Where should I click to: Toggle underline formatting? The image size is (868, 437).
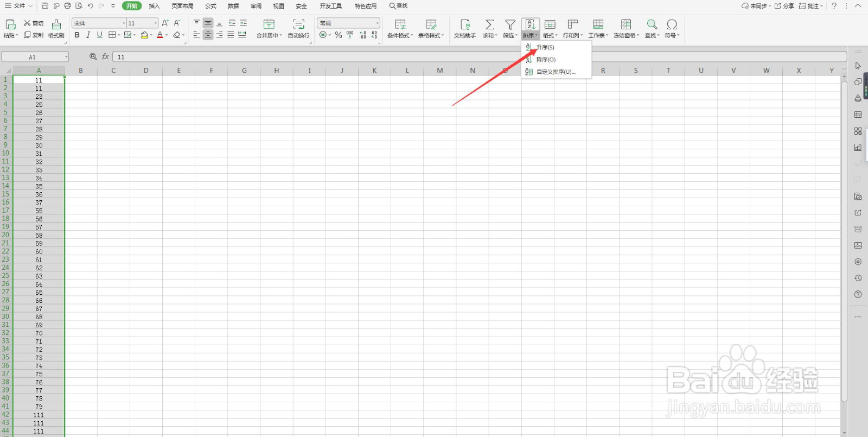click(99, 35)
